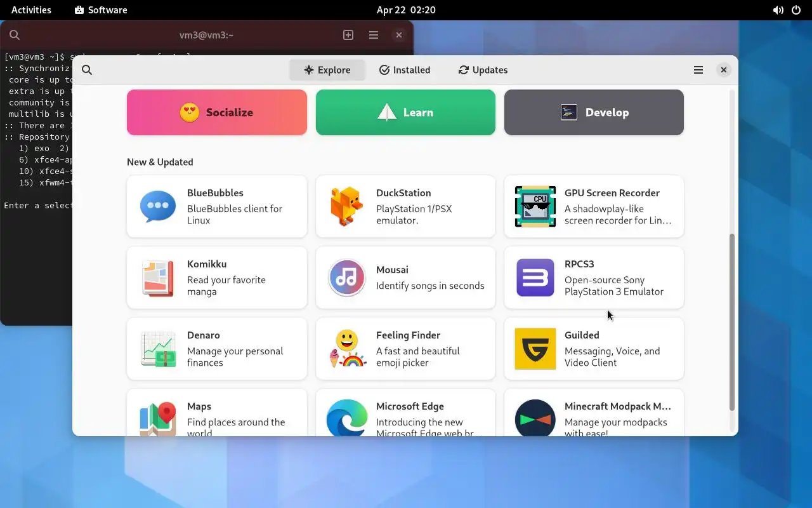Screen dimensions: 812x508
Task: Click the Guilded yellow logo icon
Action: [x=535, y=349]
